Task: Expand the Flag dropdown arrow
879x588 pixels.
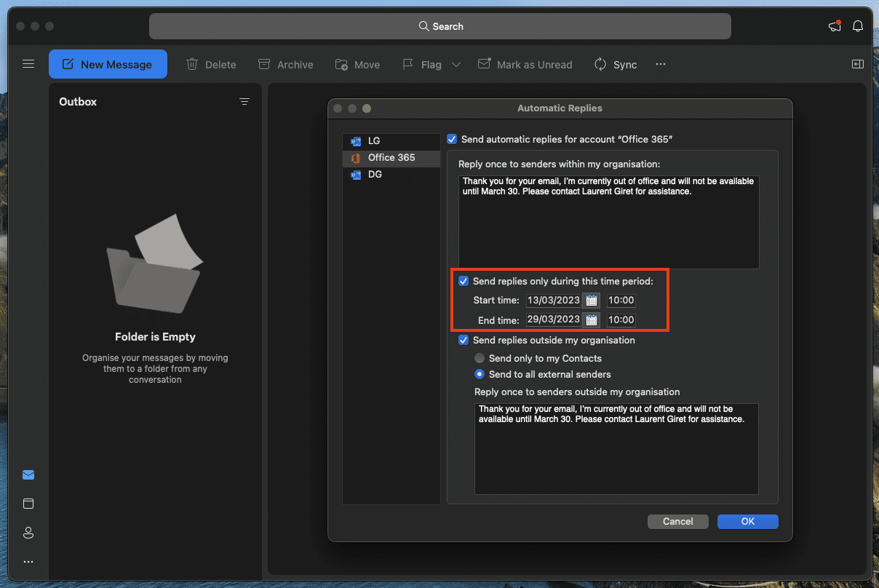Action: (x=456, y=64)
